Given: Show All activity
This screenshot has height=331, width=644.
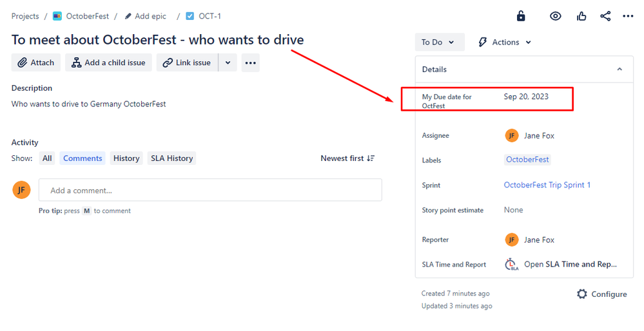Looking at the screenshot, I should click(47, 158).
